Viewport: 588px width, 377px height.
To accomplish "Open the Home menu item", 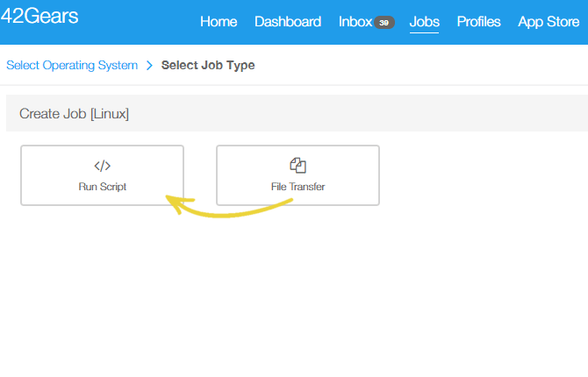I will (x=219, y=22).
